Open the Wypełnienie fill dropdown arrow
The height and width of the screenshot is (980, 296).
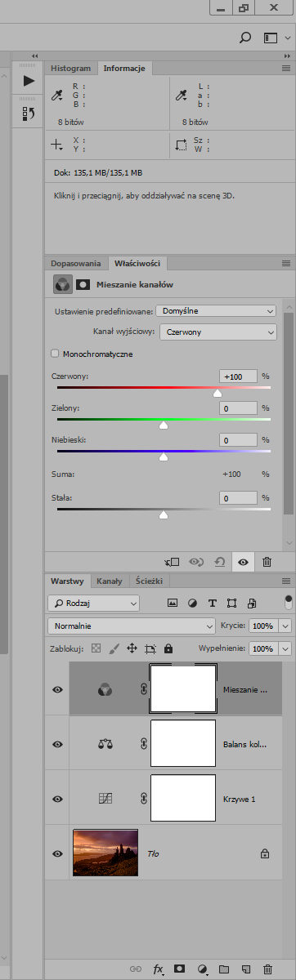point(285,648)
